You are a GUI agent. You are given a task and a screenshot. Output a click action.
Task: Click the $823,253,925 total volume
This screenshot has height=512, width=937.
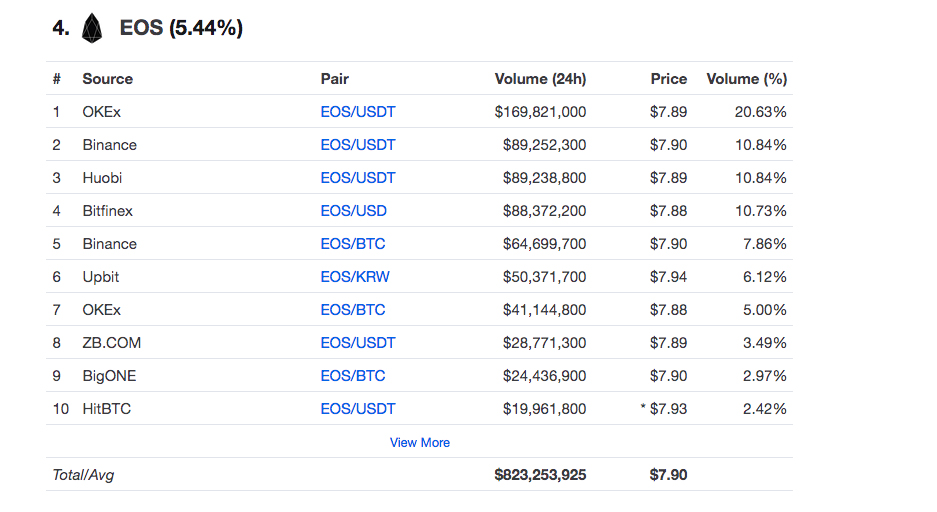pos(540,475)
